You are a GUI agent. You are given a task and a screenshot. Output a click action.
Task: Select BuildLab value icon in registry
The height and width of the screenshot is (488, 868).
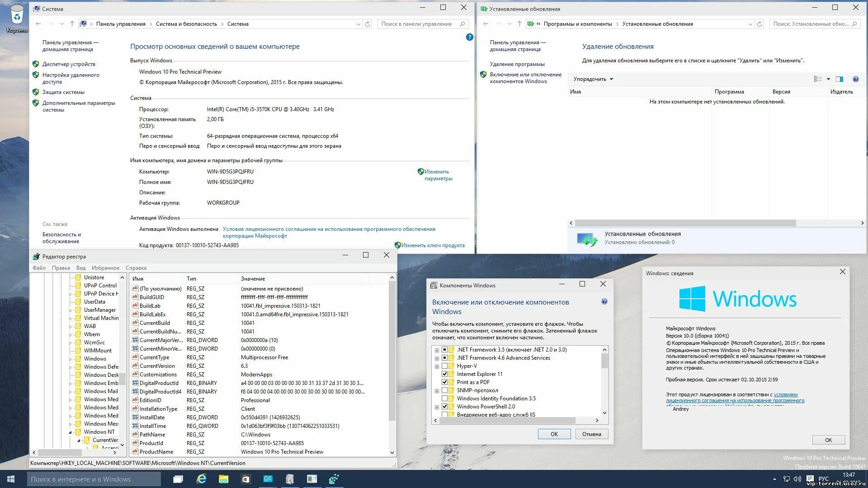tap(135, 306)
